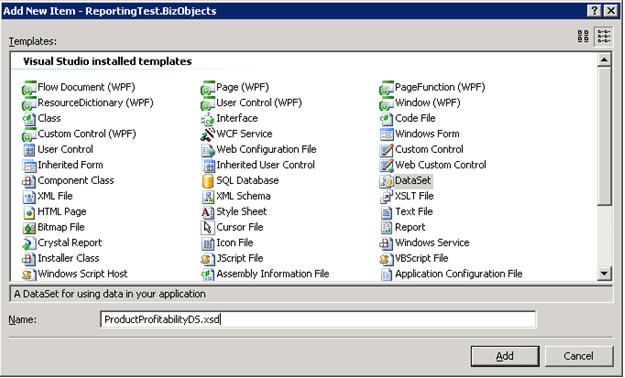
Task: Pick the Report template icon
Action: [386, 228]
